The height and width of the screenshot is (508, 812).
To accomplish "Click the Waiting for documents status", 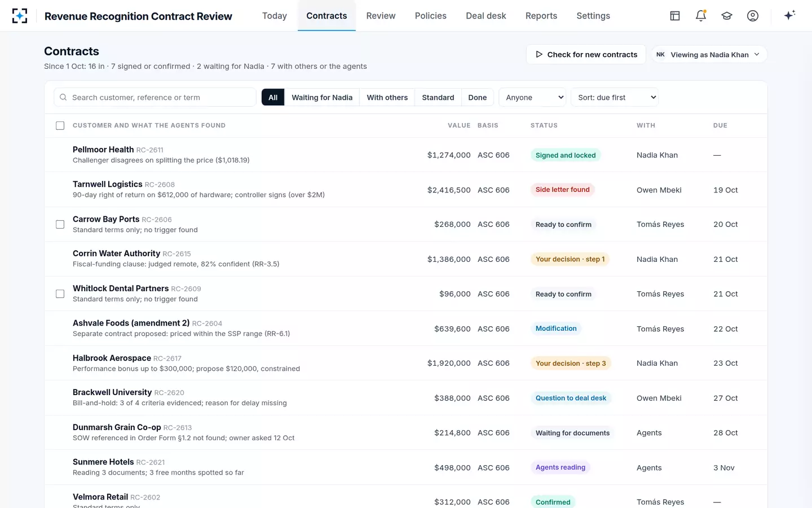I will click(x=572, y=433).
